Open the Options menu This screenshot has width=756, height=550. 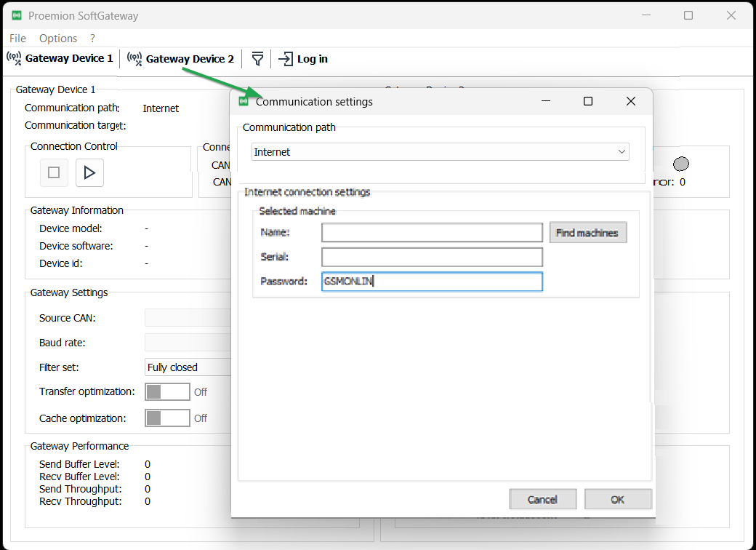[58, 38]
